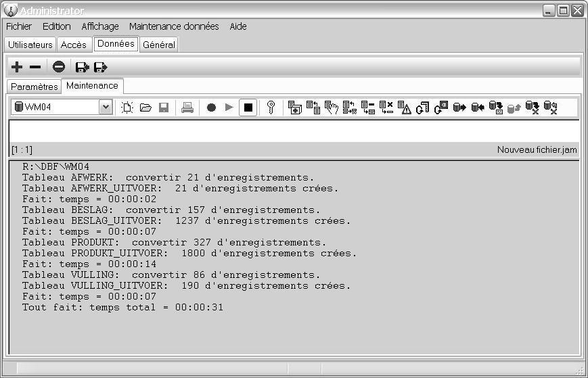The width and height of the screenshot is (588, 378).
Task: Click the plus add icon
Action: (17, 67)
